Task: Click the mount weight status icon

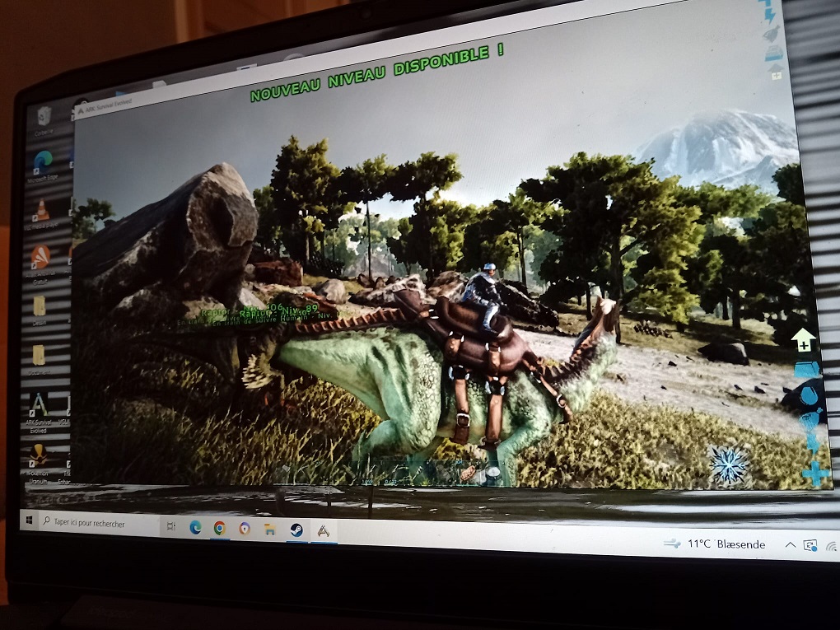Action: click(773, 53)
